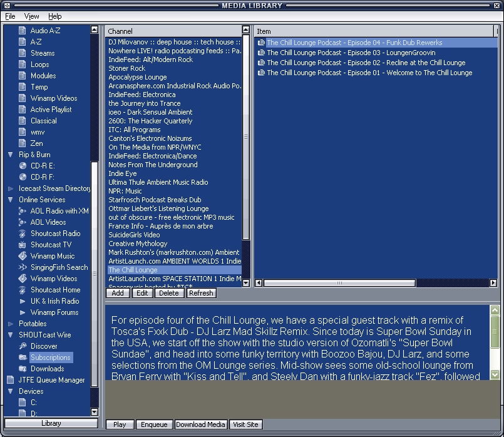Click the Edit channel button

[x=142, y=293]
